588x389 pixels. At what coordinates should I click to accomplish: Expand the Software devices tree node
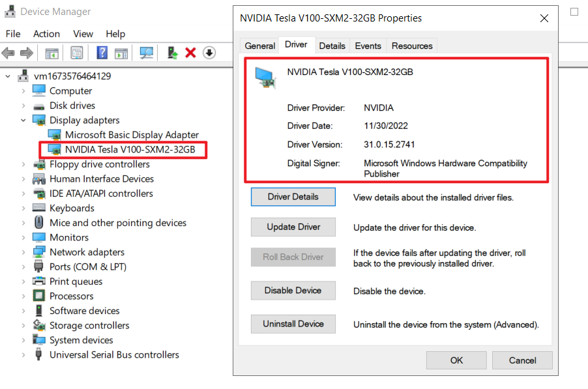tap(23, 311)
